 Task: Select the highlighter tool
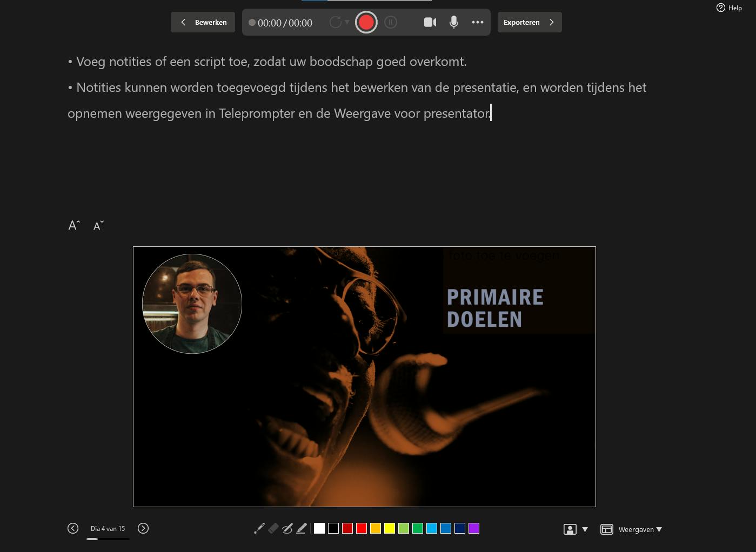point(302,528)
